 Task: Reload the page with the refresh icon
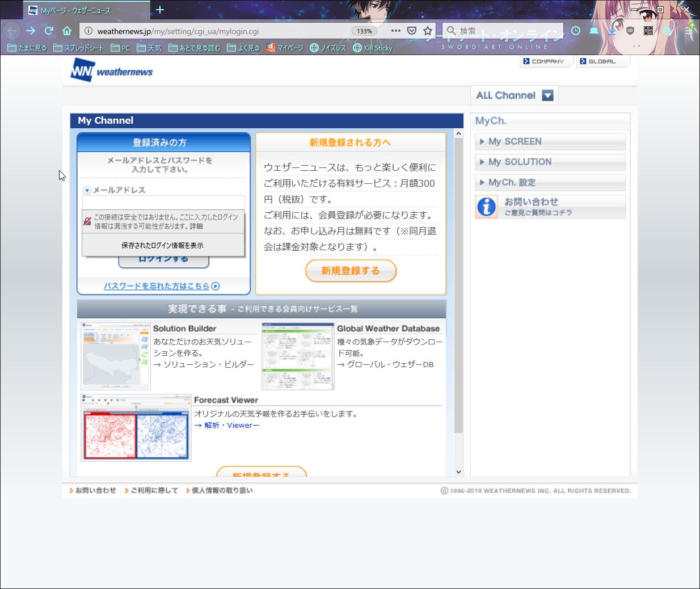(x=49, y=31)
